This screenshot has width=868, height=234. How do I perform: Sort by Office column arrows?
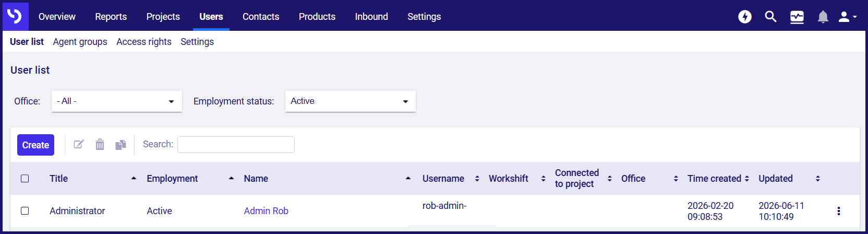(676, 179)
